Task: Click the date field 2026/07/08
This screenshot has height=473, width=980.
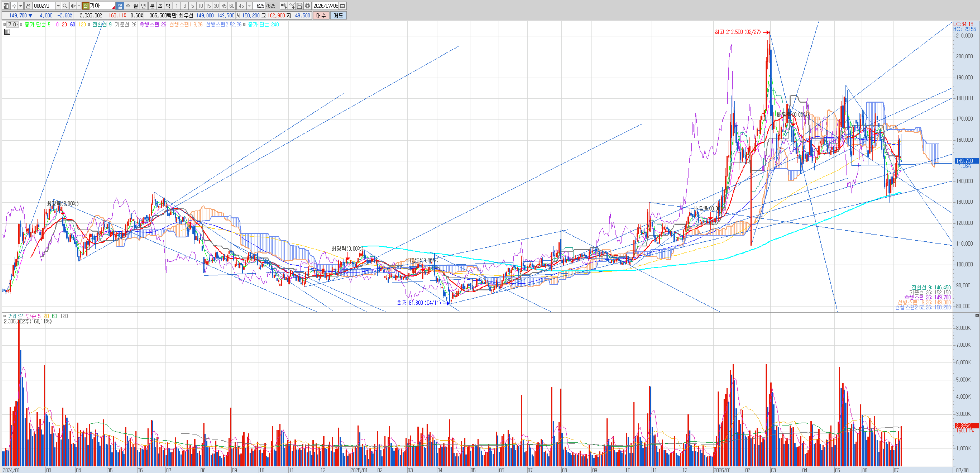Action: coord(325,6)
